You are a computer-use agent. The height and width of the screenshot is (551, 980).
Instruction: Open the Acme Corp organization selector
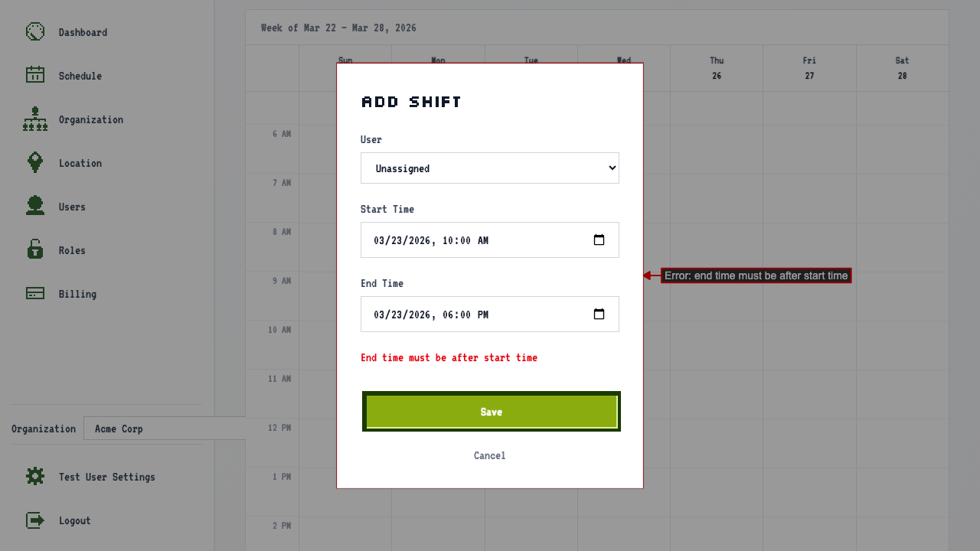click(x=165, y=429)
